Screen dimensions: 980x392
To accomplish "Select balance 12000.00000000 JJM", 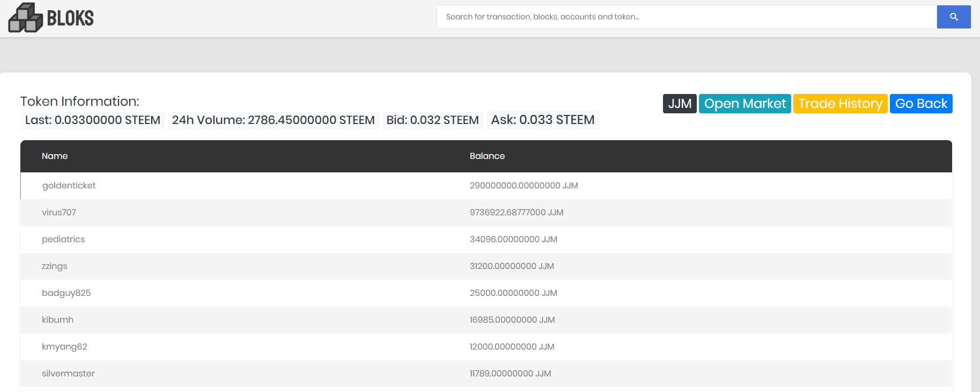I will click(512, 347).
